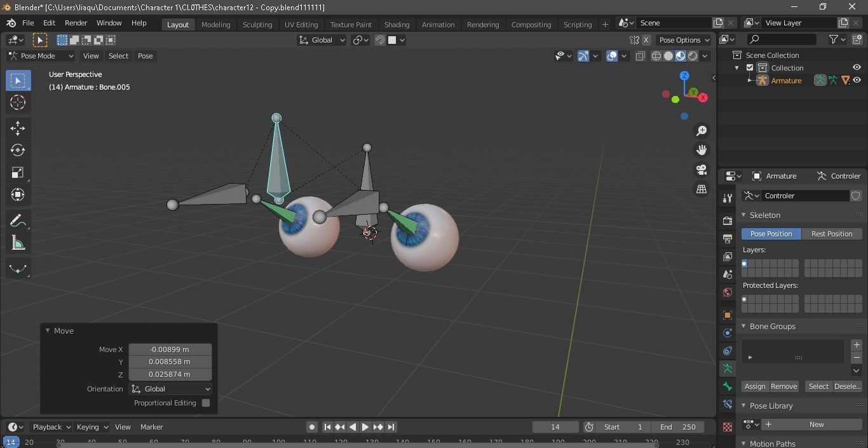Select the Annotate pencil tool

pos(18,221)
